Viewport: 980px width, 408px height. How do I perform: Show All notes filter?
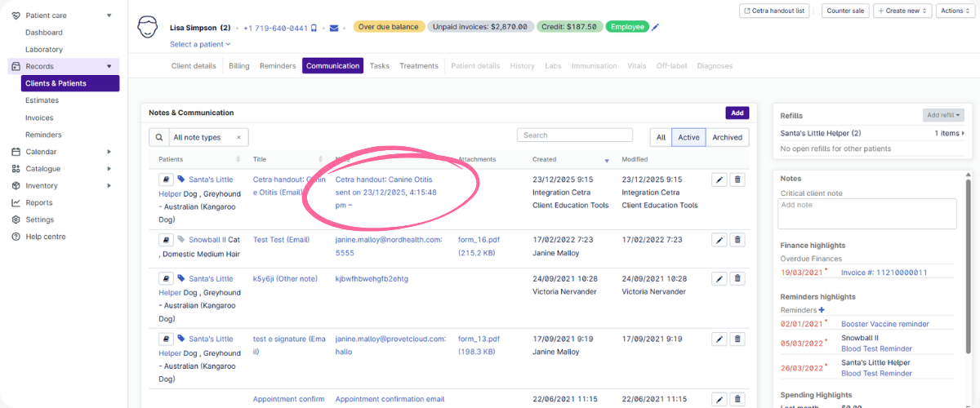coord(661,137)
